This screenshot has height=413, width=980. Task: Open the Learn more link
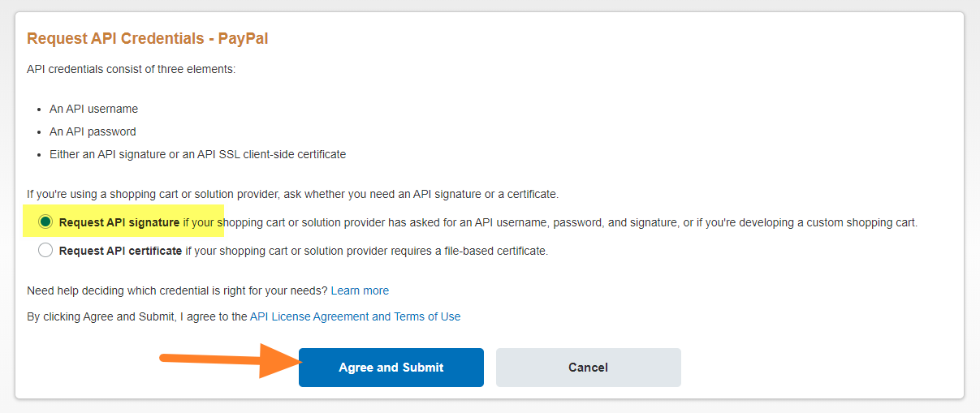pos(360,290)
